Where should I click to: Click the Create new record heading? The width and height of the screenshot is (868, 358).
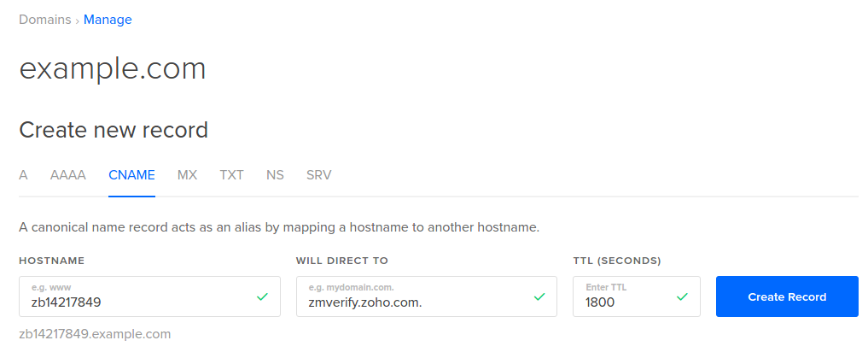[114, 130]
